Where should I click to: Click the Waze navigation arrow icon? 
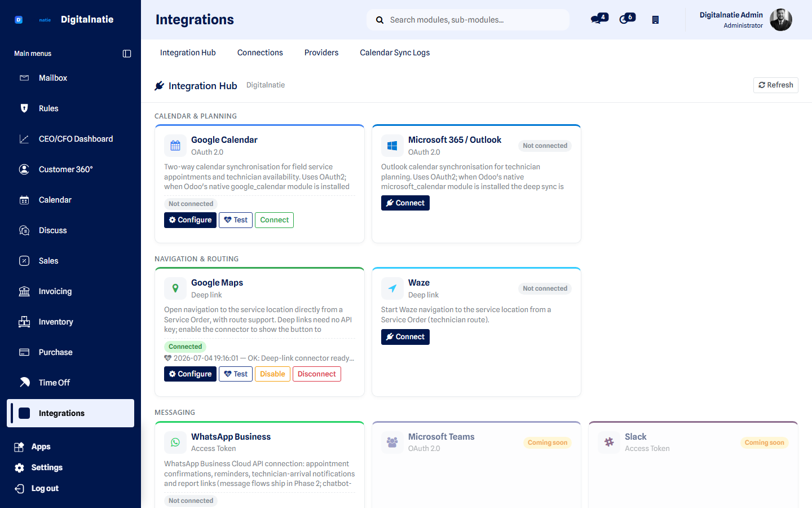click(392, 288)
